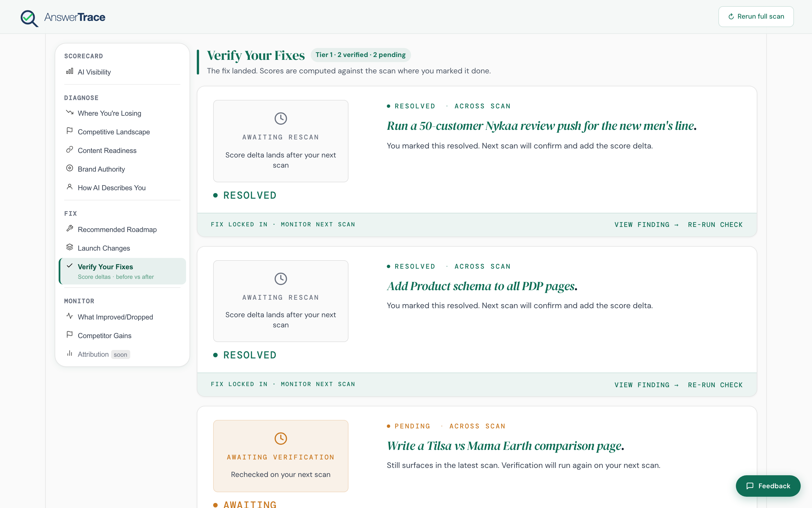
Task: Click the flag icon beside Competitive Landscape
Action: coord(69,131)
